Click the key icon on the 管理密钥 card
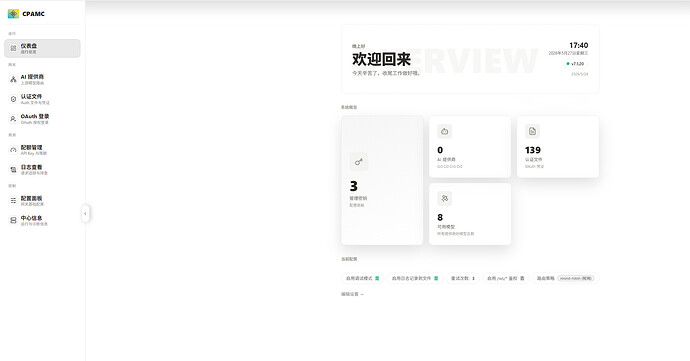 click(x=359, y=162)
